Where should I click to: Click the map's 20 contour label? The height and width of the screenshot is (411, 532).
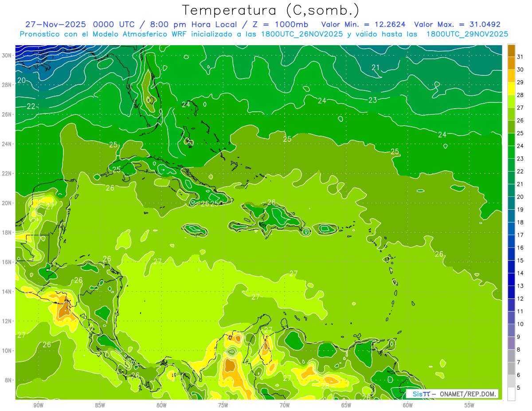tap(21, 80)
